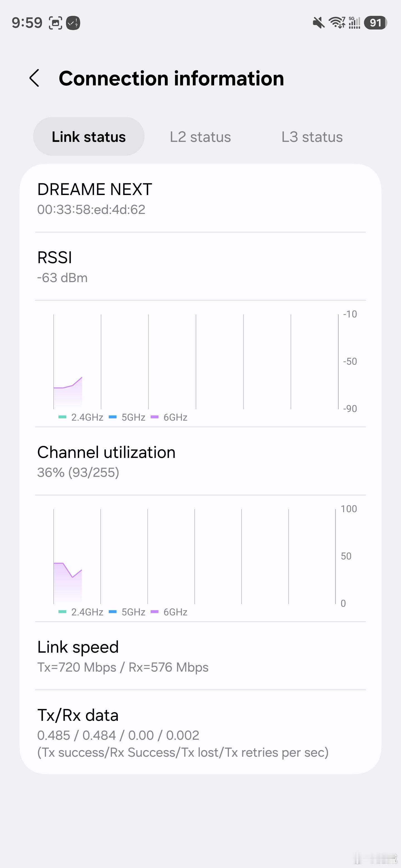Switch to the L3 status tab
Screen dimensions: 401x868
312,137
